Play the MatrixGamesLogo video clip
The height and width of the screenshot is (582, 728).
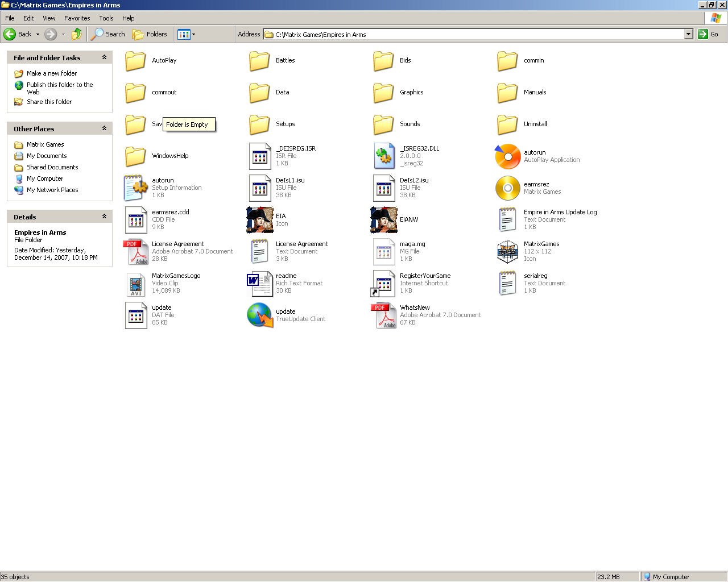[135, 283]
